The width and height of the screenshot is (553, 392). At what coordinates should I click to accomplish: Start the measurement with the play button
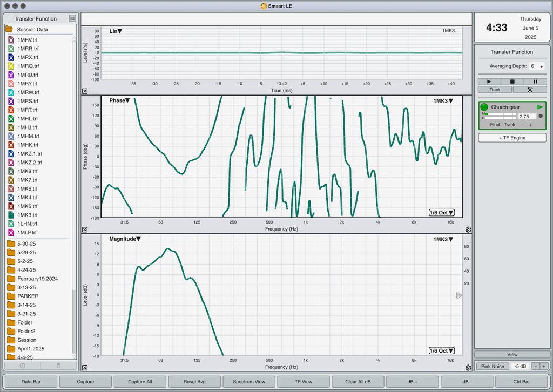point(489,82)
